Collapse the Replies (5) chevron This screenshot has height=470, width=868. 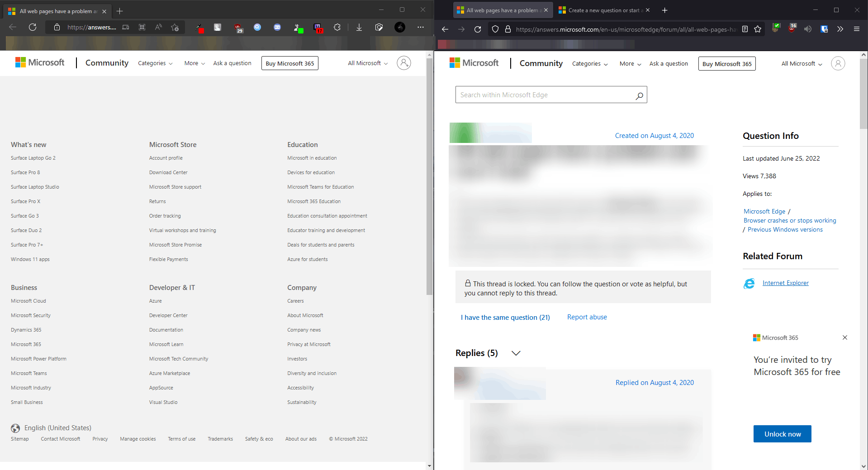(516, 353)
